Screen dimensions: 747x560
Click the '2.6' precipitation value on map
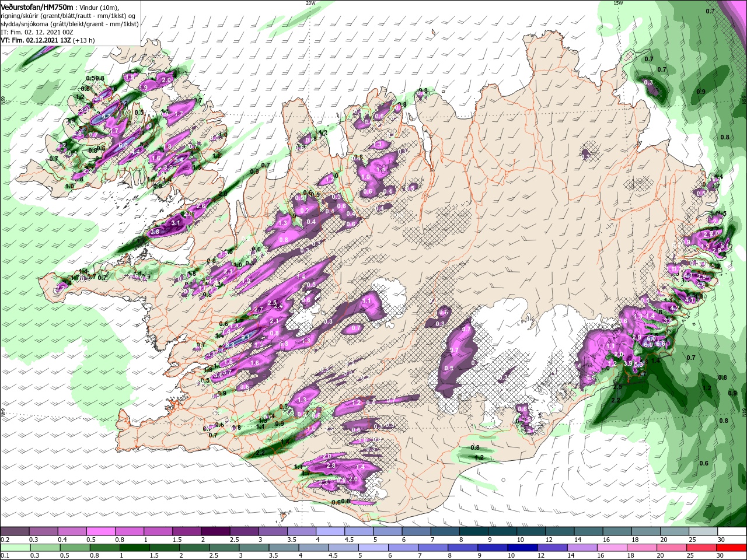click(201, 206)
